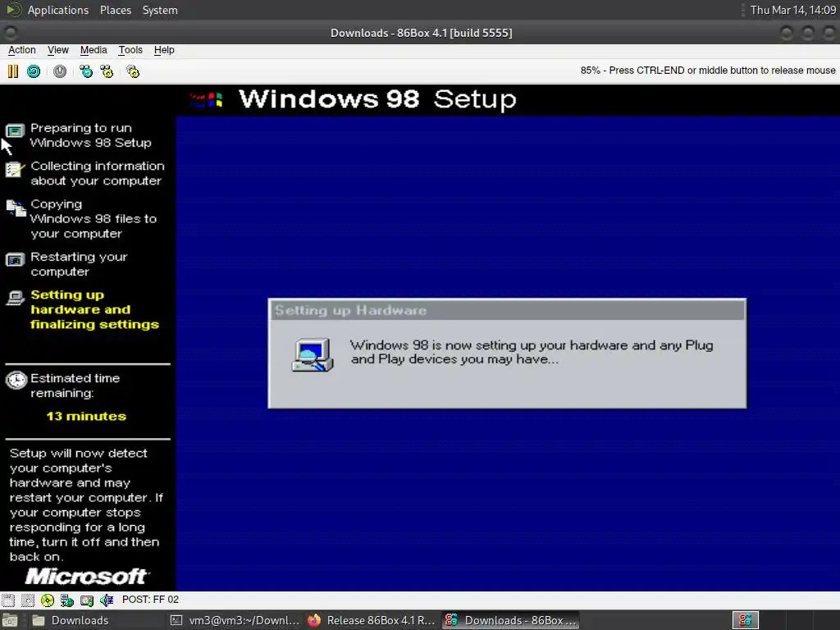This screenshot has height=630, width=840.
Task: Select the Downloads - 86Box taskbar entry
Action: tap(510, 620)
